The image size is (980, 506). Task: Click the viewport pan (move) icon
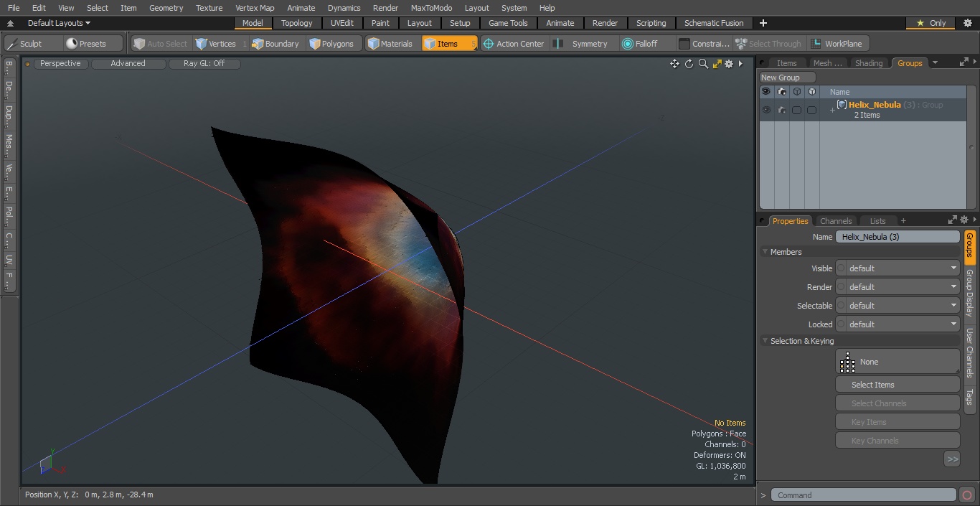coord(674,64)
